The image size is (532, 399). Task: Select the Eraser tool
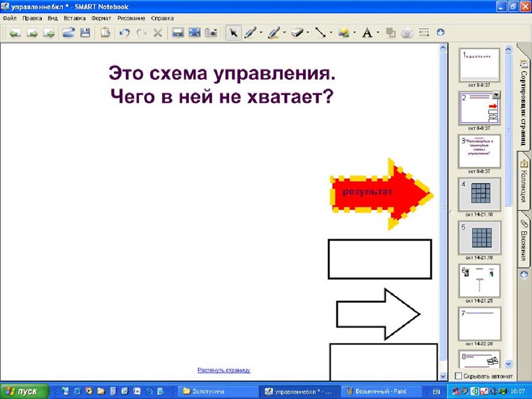click(297, 32)
